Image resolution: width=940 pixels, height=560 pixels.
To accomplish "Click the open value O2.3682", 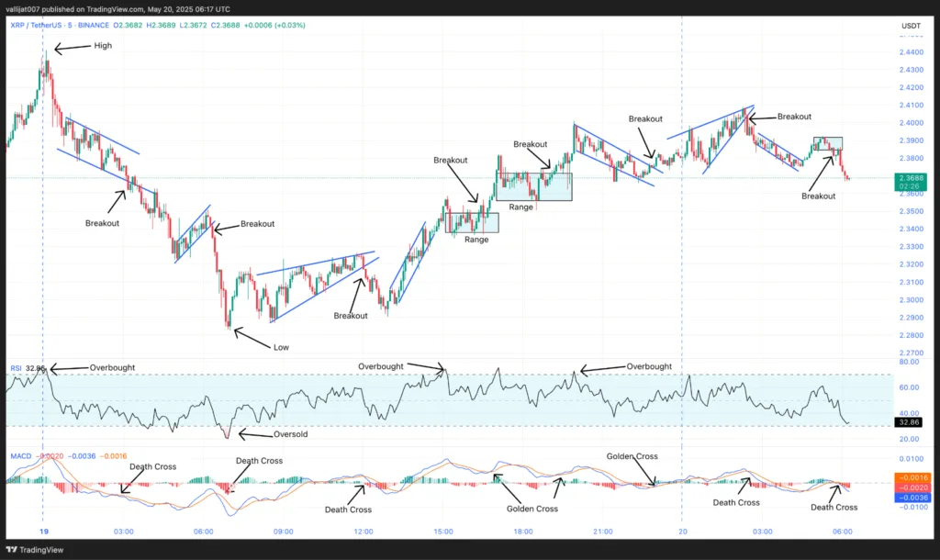I will pos(128,25).
